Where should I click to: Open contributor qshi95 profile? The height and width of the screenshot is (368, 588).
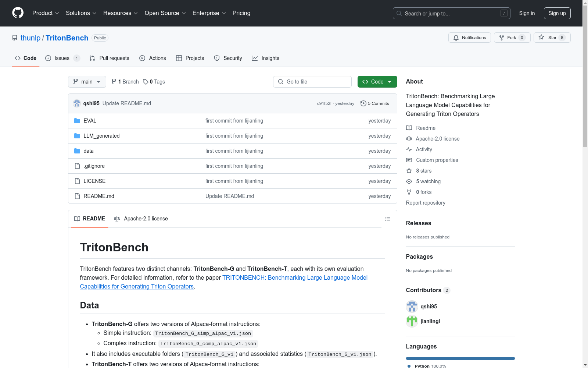tap(429, 307)
